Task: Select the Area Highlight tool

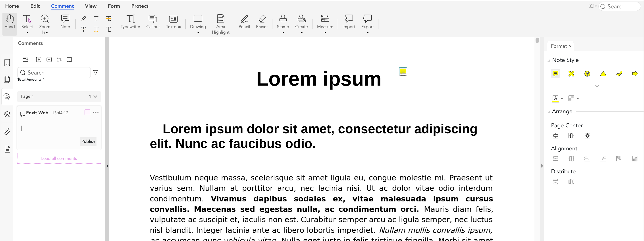Action: point(220,24)
